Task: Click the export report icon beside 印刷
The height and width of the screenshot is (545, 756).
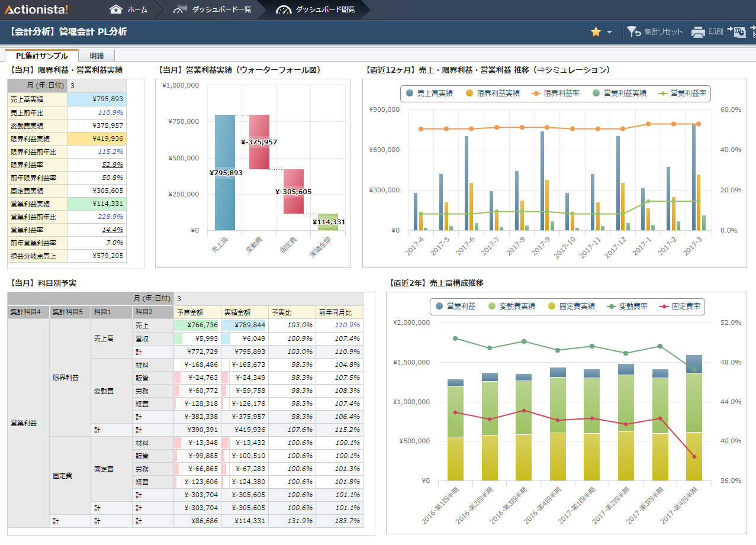Action: pyautogui.click(x=736, y=32)
